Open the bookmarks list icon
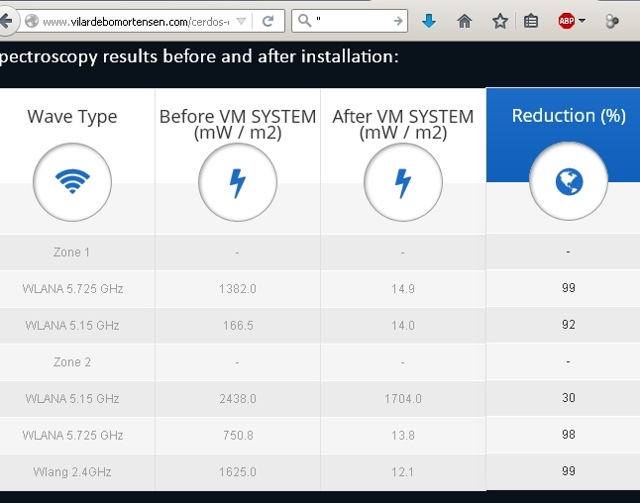Viewport: 640px width, 503px height. coord(531,21)
